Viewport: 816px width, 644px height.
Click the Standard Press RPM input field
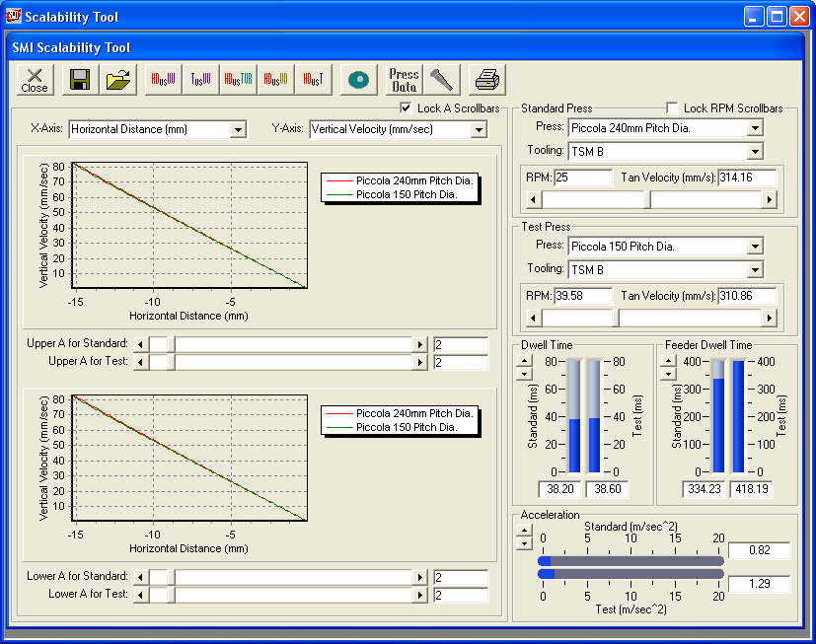583,178
